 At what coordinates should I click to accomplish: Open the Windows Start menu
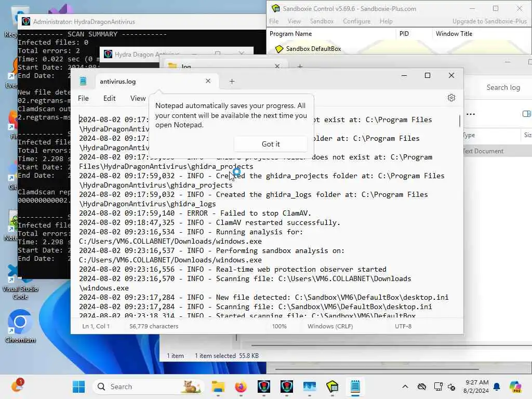(79, 387)
